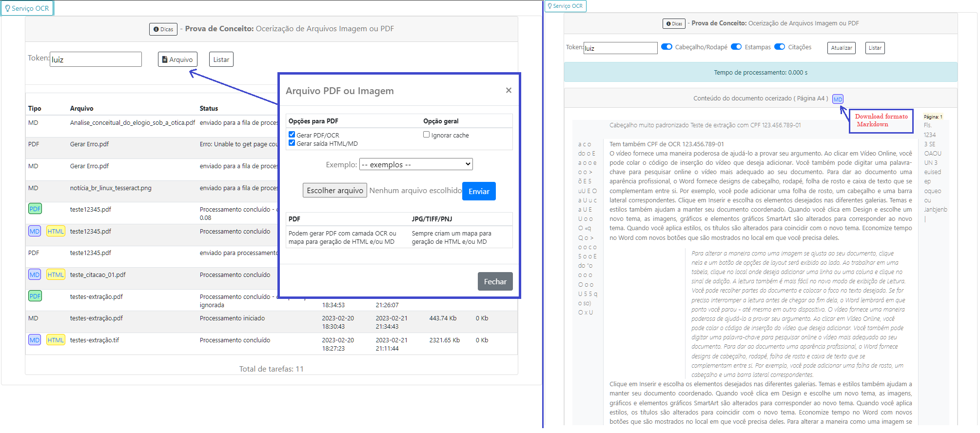Click HTML badge in teste12345.pdf row
The width and height of the screenshot is (980, 433).
click(56, 231)
